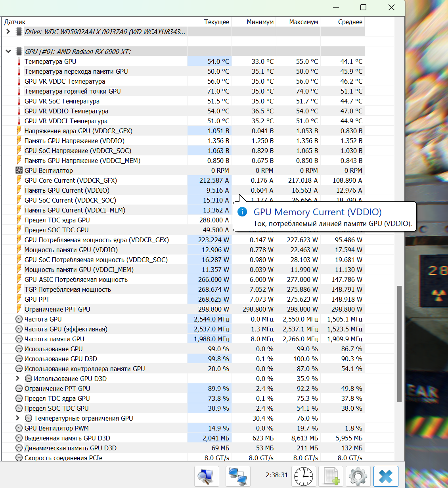This screenshot has height=488, width=448.
Task: Collapse the GPU [#0] AMD Radeon group
Action: tap(8, 51)
